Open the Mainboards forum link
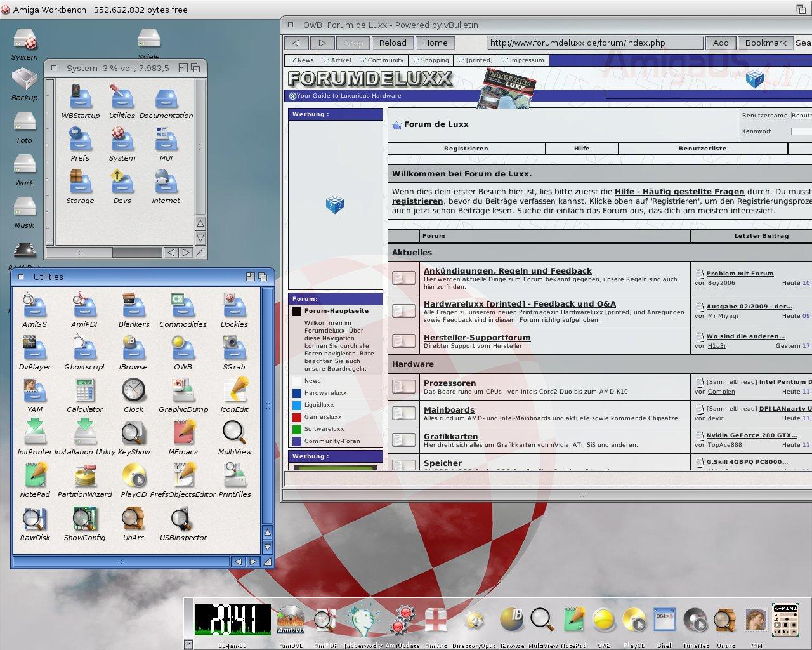Viewport: 812px width, 650px height. point(449,410)
